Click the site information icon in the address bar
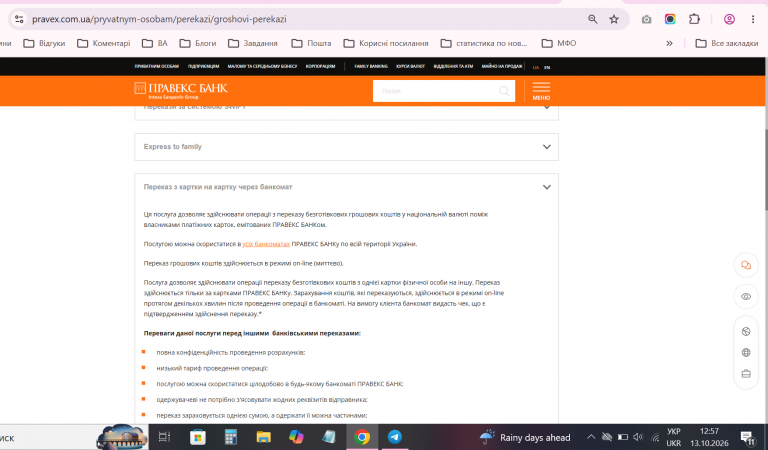 point(19,19)
